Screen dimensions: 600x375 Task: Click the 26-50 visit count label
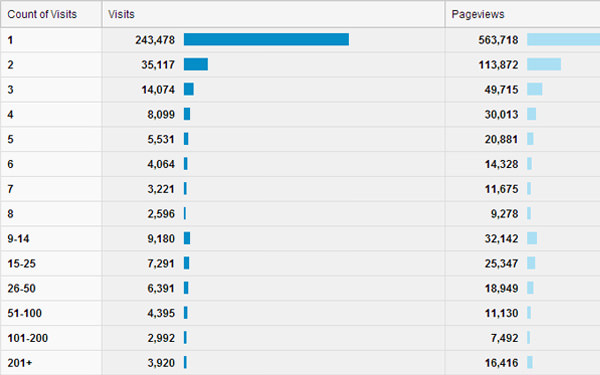tap(21, 289)
